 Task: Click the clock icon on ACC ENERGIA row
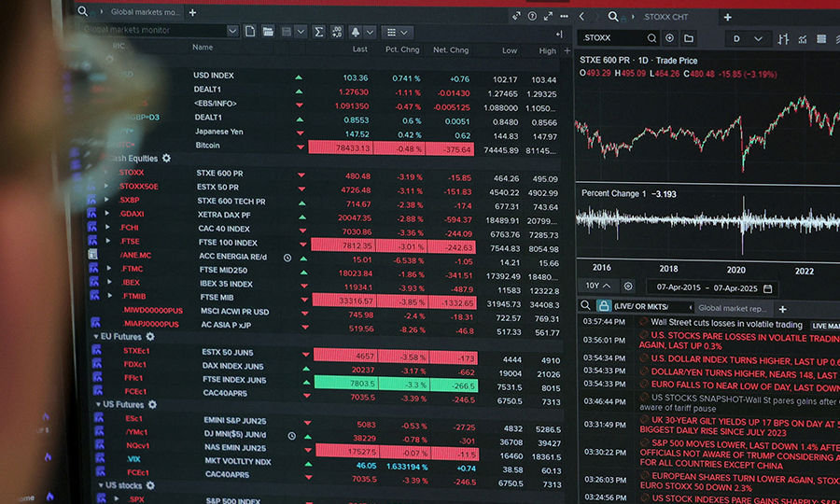[x=287, y=258]
